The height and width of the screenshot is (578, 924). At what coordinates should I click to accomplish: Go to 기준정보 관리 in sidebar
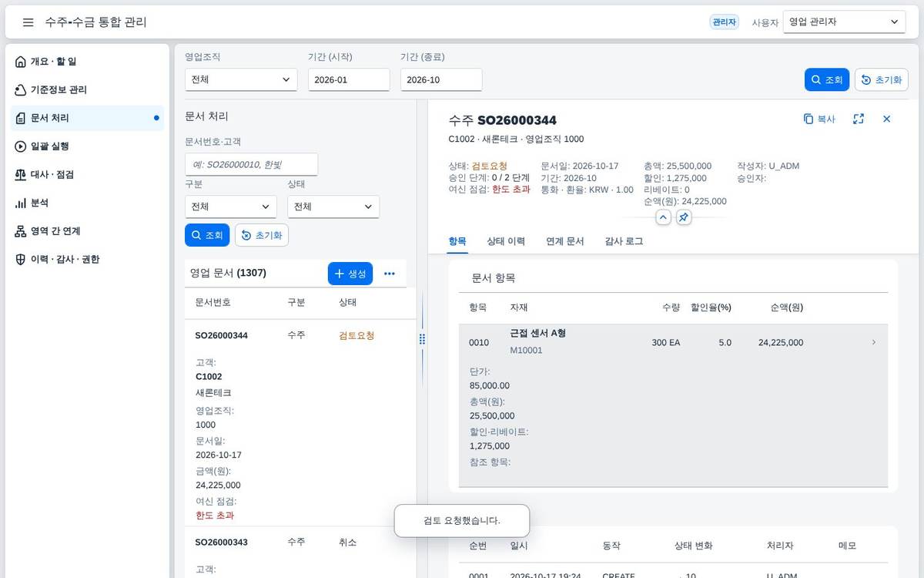[89, 90]
